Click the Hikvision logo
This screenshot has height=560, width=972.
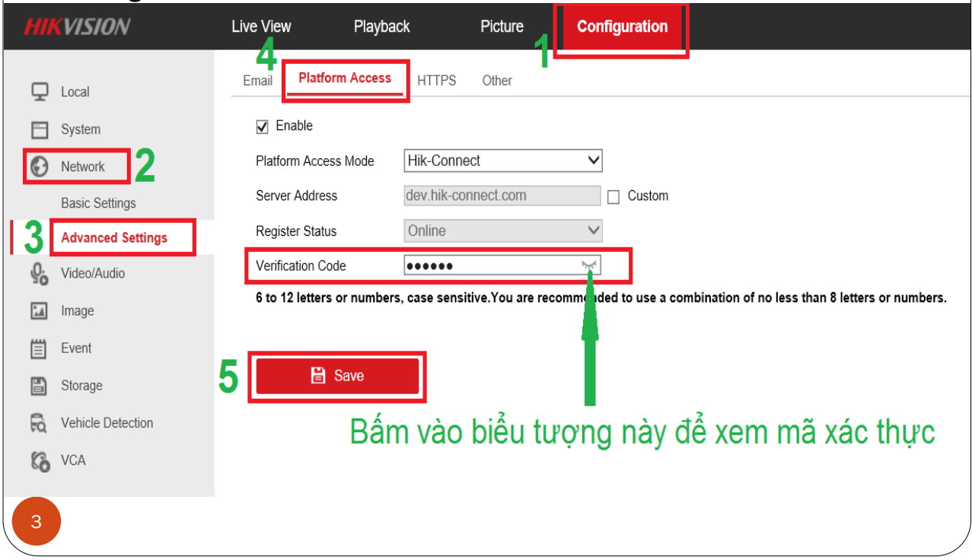click(77, 27)
